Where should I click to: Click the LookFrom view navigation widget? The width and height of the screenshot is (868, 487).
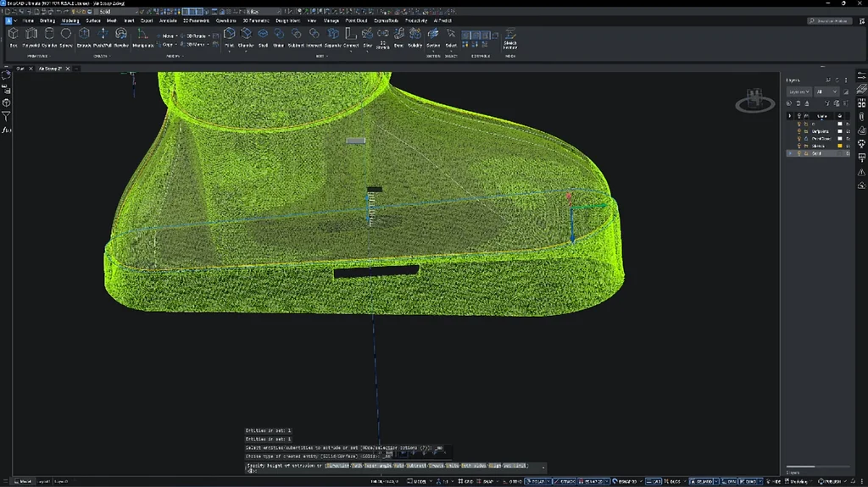pos(754,101)
